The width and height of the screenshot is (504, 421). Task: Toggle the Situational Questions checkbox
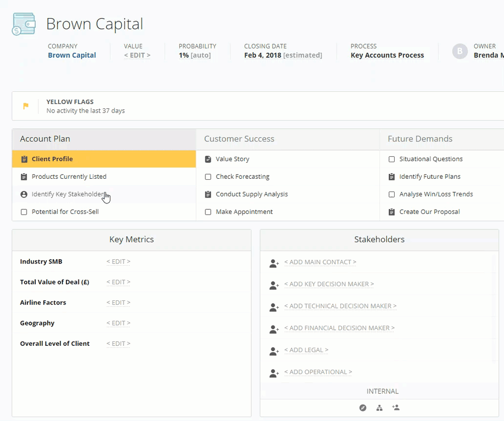(x=391, y=159)
